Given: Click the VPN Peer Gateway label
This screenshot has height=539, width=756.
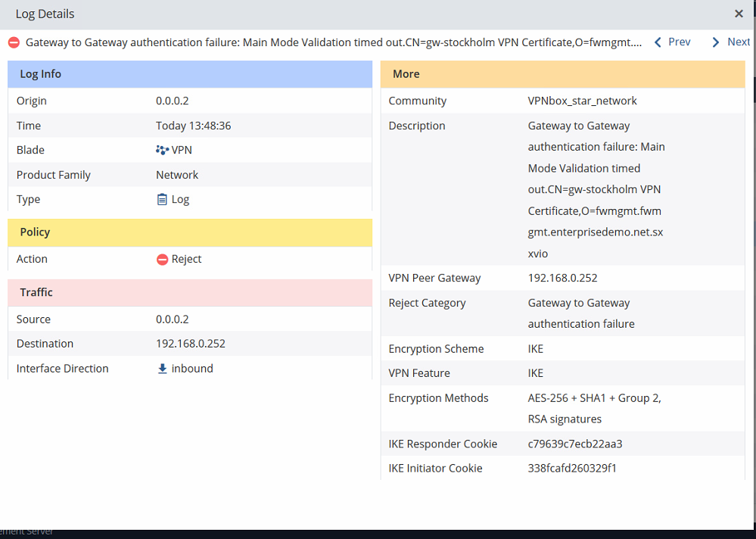Looking at the screenshot, I should tap(434, 278).
